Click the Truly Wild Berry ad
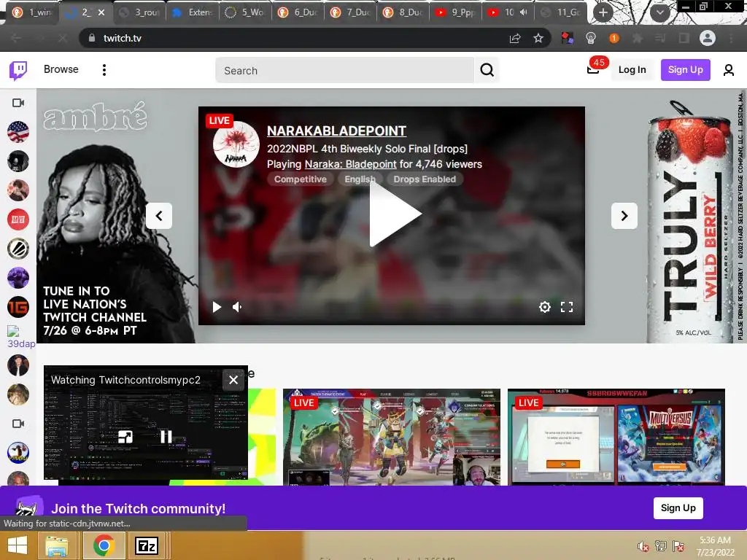 pyautogui.click(x=691, y=222)
